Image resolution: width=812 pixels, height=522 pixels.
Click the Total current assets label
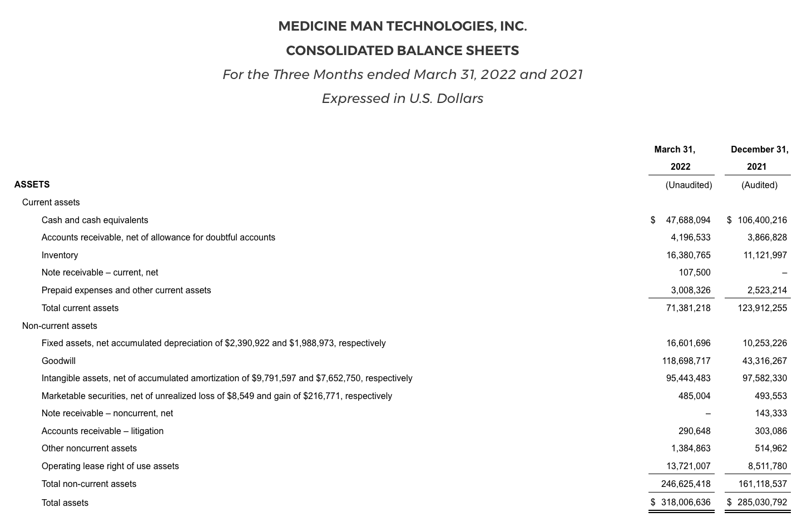coord(80,308)
